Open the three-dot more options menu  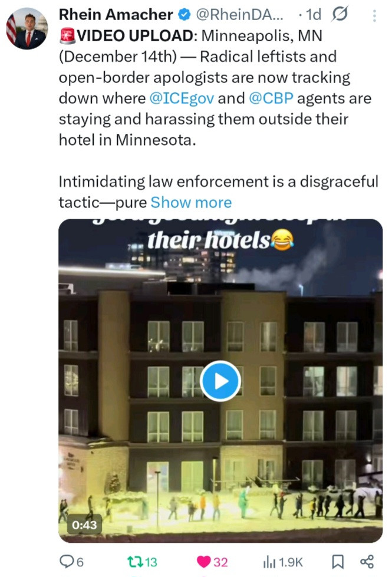click(374, 15)
